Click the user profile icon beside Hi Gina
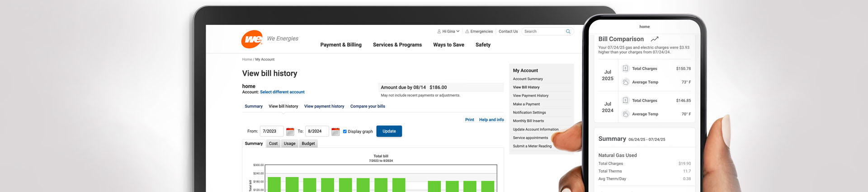 tap(439, 32)
